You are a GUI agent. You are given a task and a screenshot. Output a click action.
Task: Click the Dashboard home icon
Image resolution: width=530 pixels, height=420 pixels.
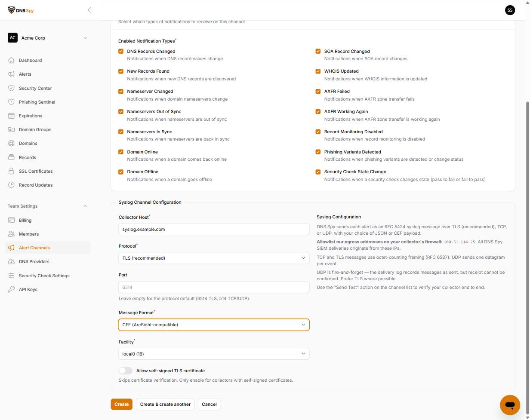pyautogui.click(x=11, y=60)
